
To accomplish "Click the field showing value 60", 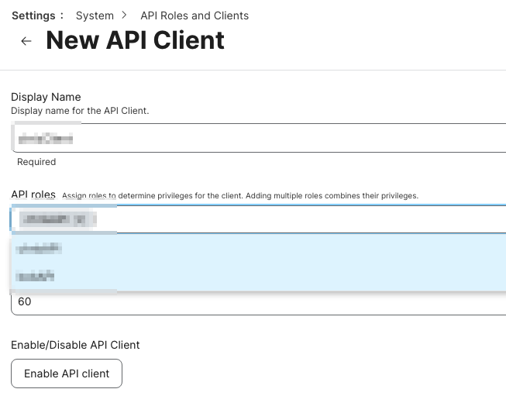I will tap(256, 301).
